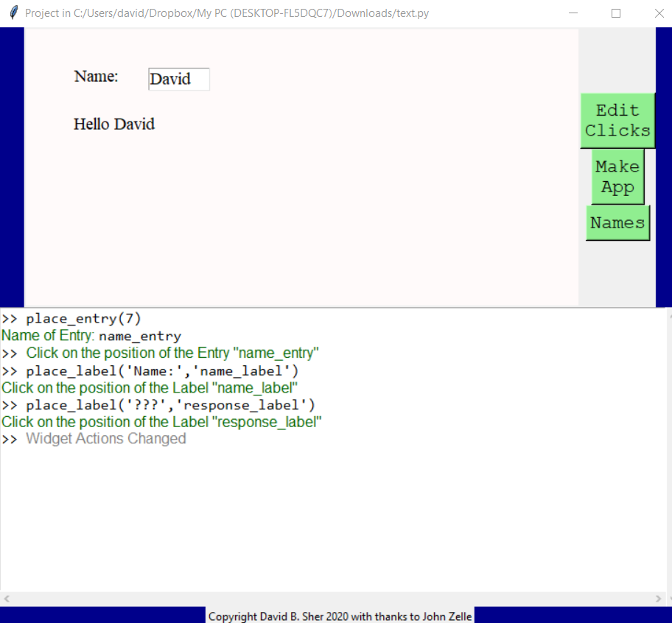672x623 pixels.
Task: Click the 'Widget Actions Changed' console line
Action: pos(106,439)
